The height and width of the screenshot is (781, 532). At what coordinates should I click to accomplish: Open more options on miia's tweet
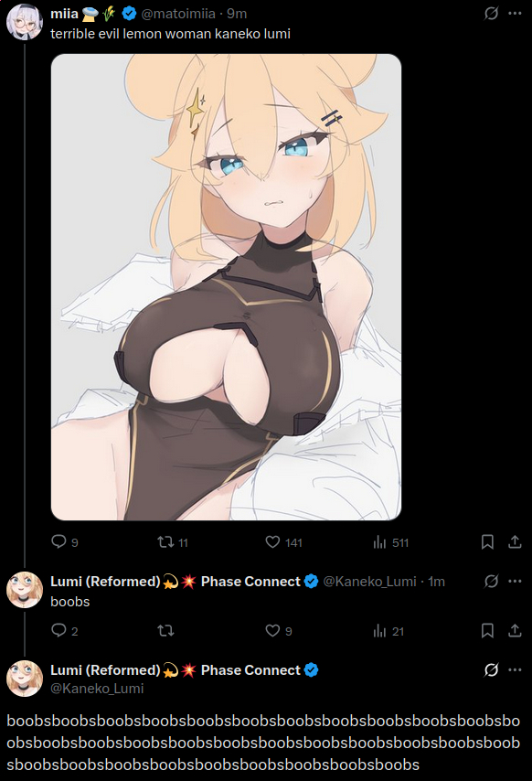coord(515,13)
